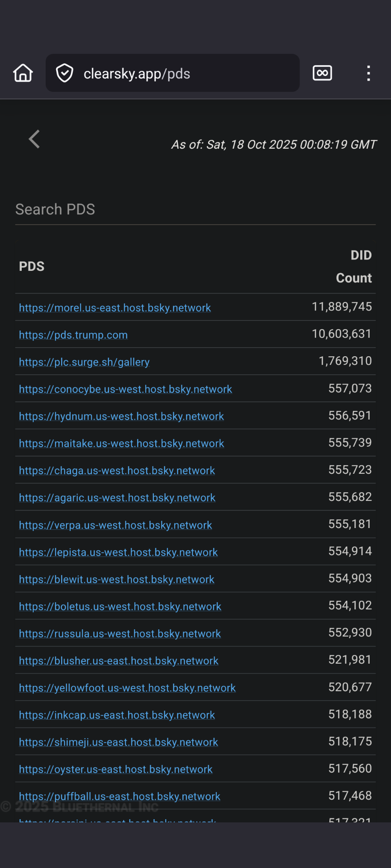Sort by the PDS column header
The image size is (391, 868).
tap(32, 266)
